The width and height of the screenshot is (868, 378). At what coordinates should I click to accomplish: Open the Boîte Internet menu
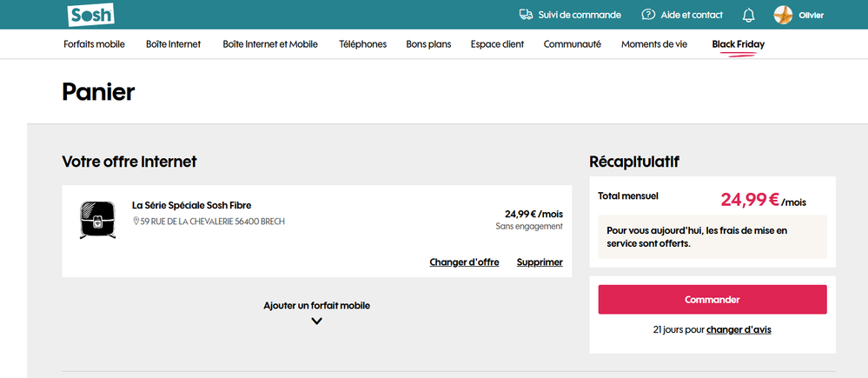click(x=173, y=44)
